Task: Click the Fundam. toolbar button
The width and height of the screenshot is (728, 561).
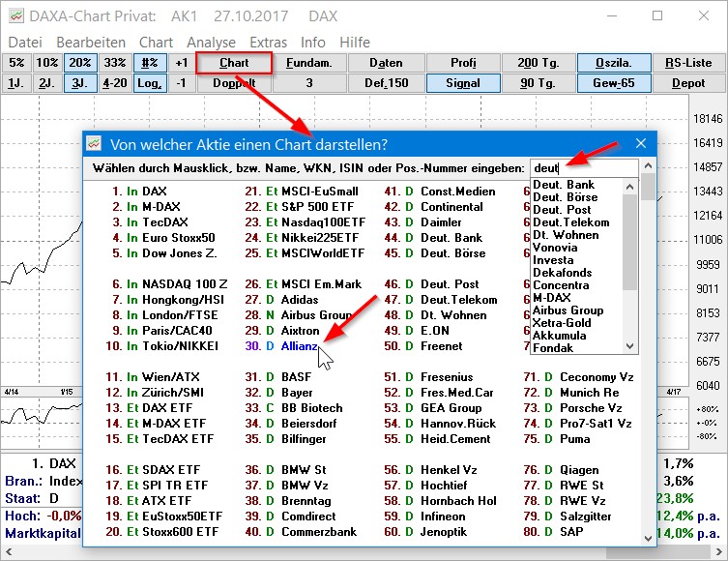Action: [309, 63]
